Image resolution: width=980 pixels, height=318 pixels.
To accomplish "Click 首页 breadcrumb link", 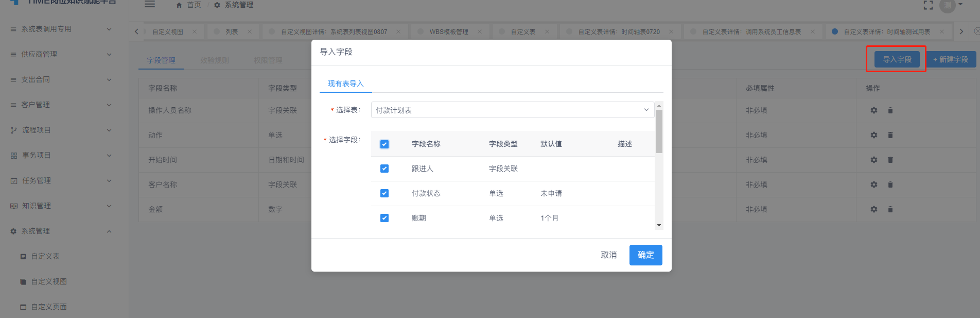I will pyautogui.click(x=194, y=5).
